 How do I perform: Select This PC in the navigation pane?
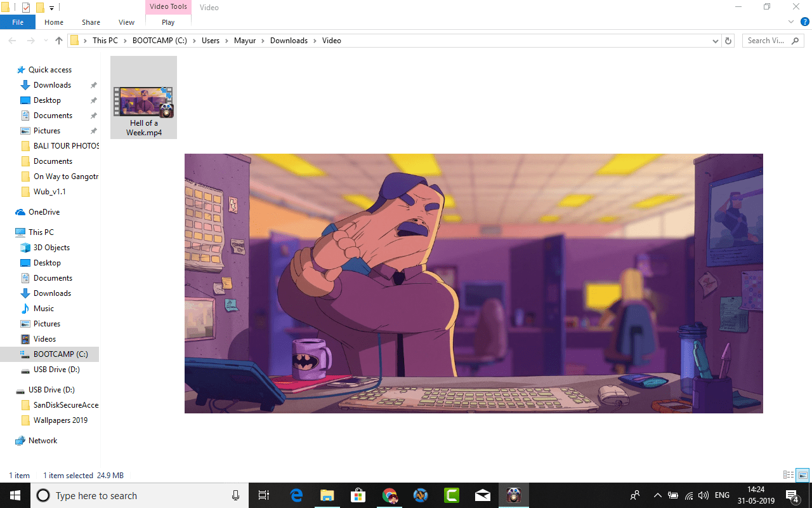41,232
